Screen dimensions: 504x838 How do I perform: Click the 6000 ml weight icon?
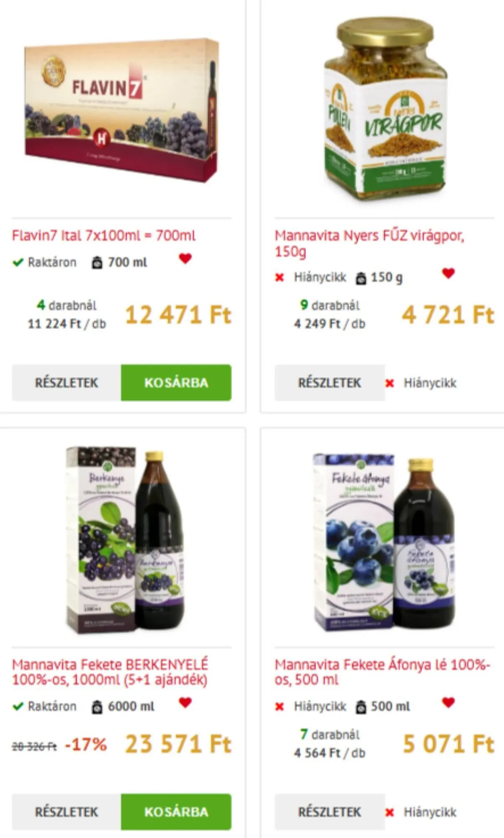97,707
